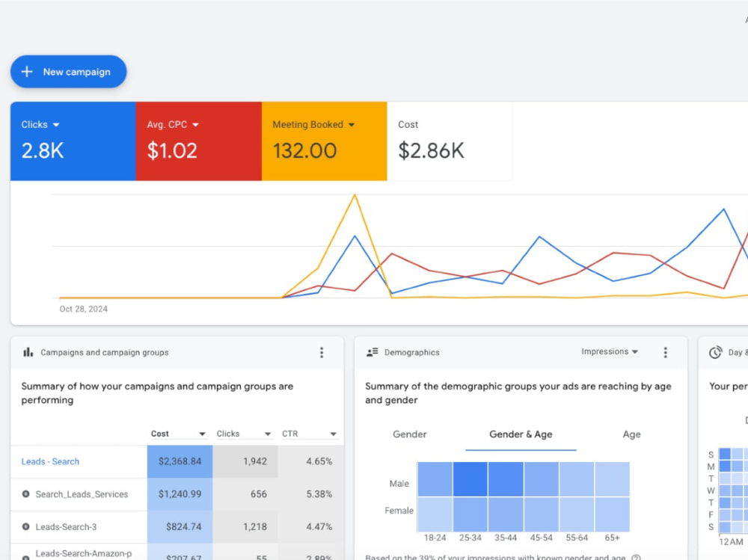Click the 4.47% CTR cell
The width and height of the screenshot is (748, 560).
(x=310, y=526)
